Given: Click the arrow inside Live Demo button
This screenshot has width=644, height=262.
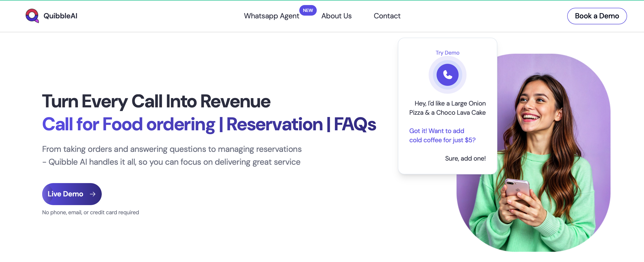Looking at the screenshot, I should 93,194.
